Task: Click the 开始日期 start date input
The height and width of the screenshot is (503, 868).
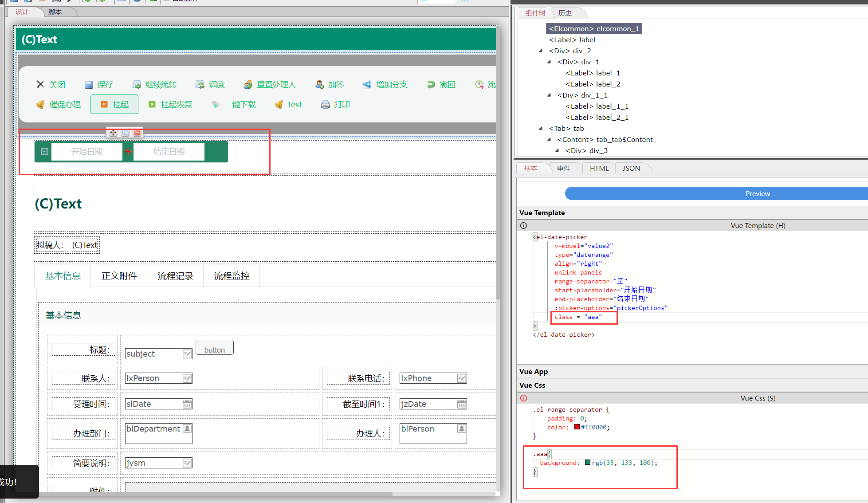Action: tap(87, 152)
